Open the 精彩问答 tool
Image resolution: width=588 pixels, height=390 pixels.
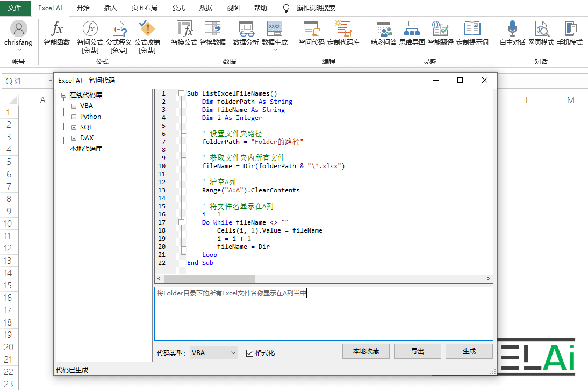tap(384, 33)
